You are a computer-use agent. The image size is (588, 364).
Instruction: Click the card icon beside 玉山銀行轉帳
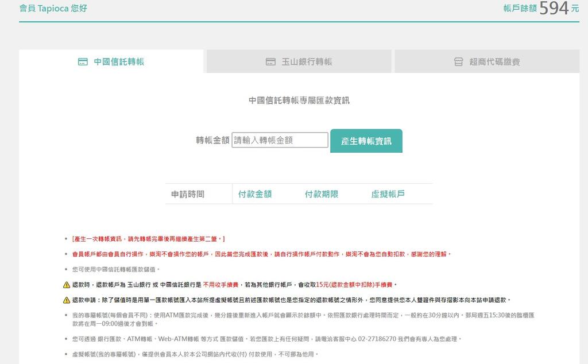(x=271, y=62)
